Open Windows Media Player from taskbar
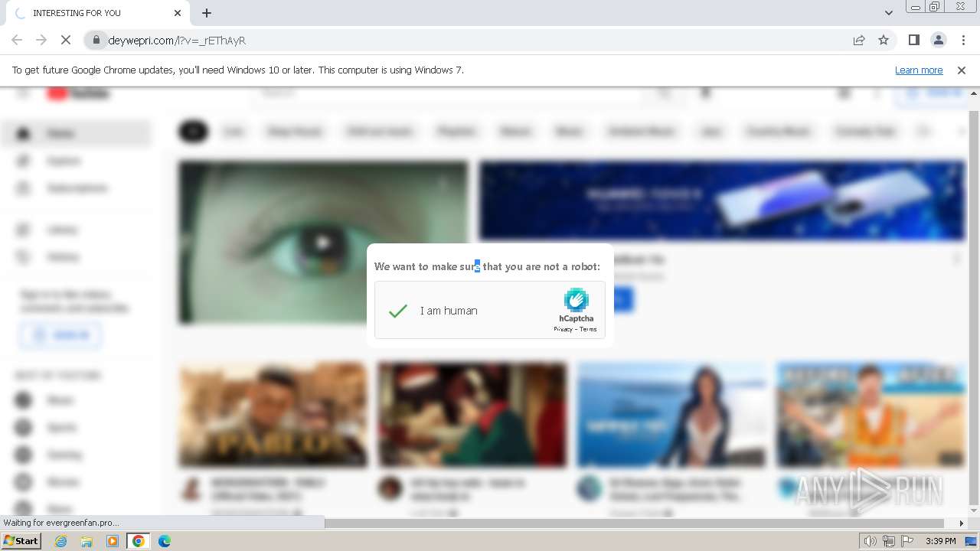 point(113,541)
